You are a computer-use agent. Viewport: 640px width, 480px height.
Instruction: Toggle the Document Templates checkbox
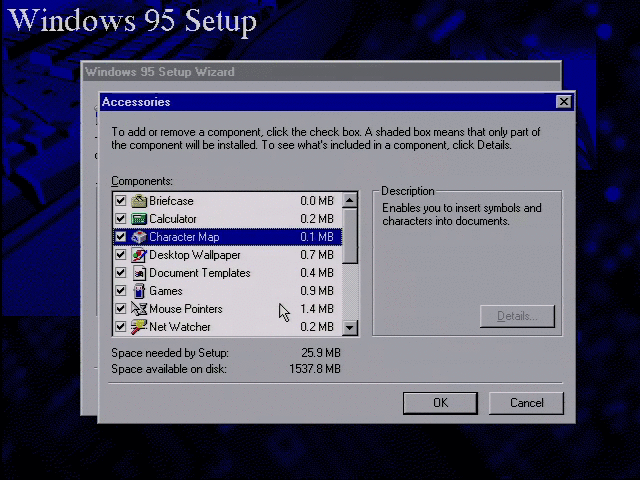point(120,273)
